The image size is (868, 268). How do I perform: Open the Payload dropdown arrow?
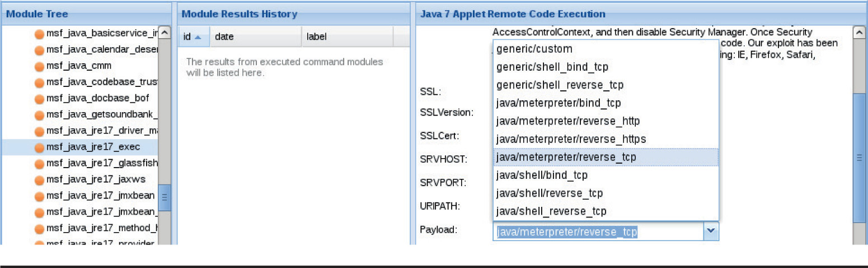pos(710,231)
